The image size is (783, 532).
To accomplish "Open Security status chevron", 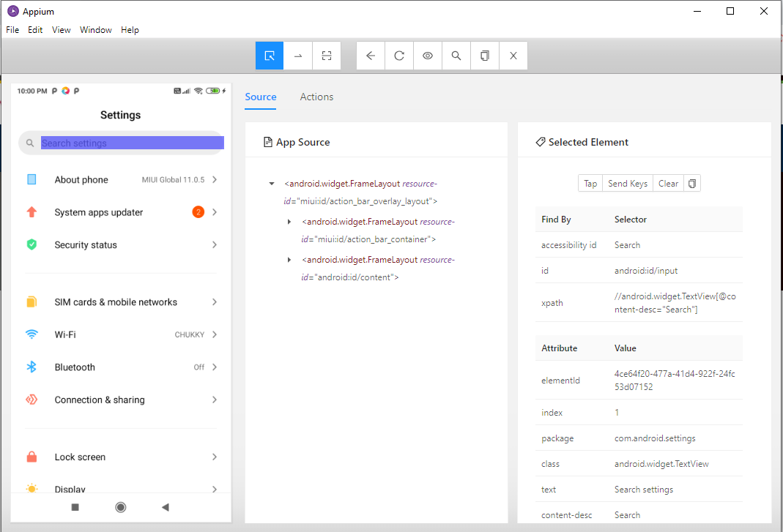I will click(x=215, y=244).
